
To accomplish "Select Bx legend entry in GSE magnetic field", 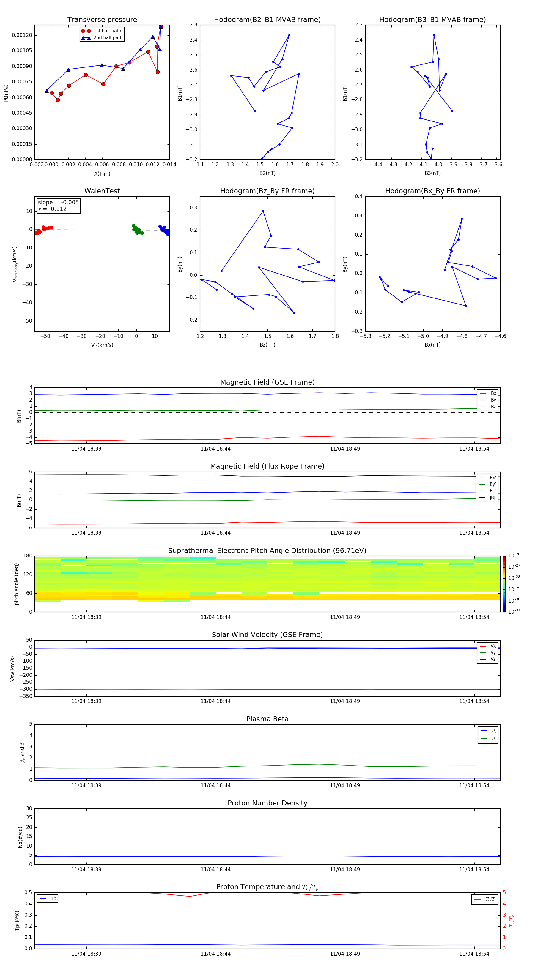I will [x=488, y=393].
